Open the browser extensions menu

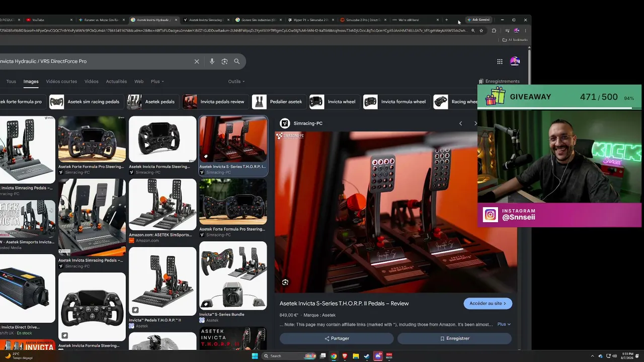pyautogui.click(x=494, y=31)
